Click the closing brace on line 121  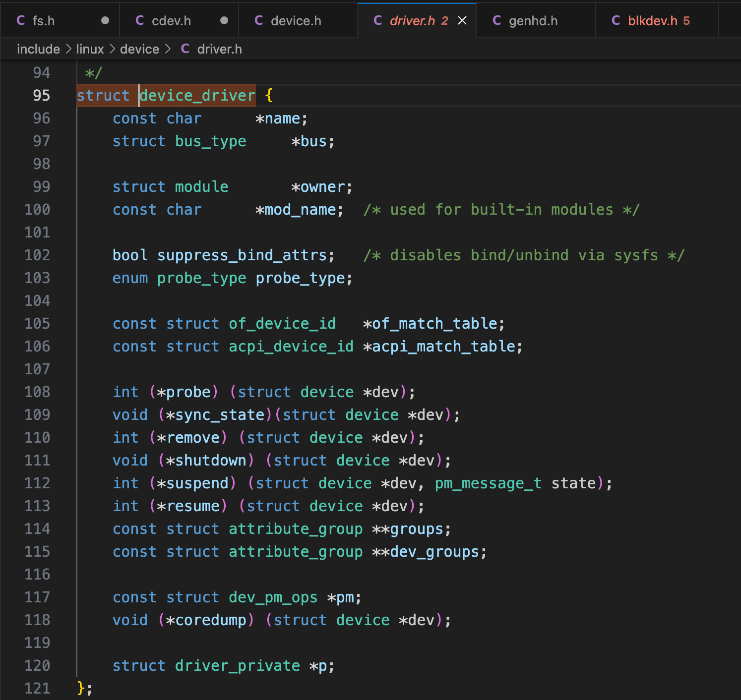(x=81, y=688)
